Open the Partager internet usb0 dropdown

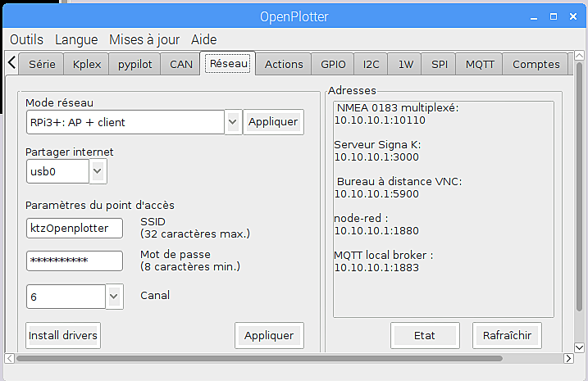pyautogui.click(x=98, y=171)
